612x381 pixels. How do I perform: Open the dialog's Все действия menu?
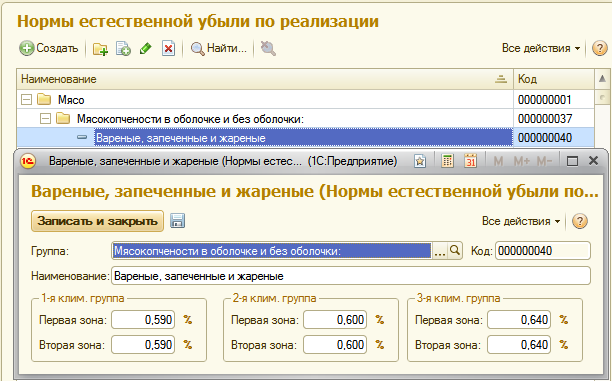coord(521,221)
